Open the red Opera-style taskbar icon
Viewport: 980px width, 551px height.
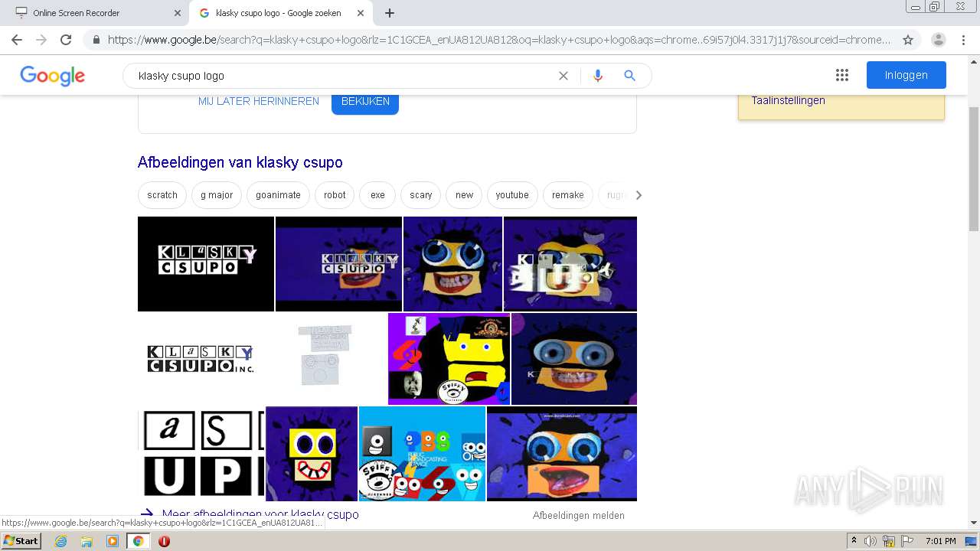point(164,541)
